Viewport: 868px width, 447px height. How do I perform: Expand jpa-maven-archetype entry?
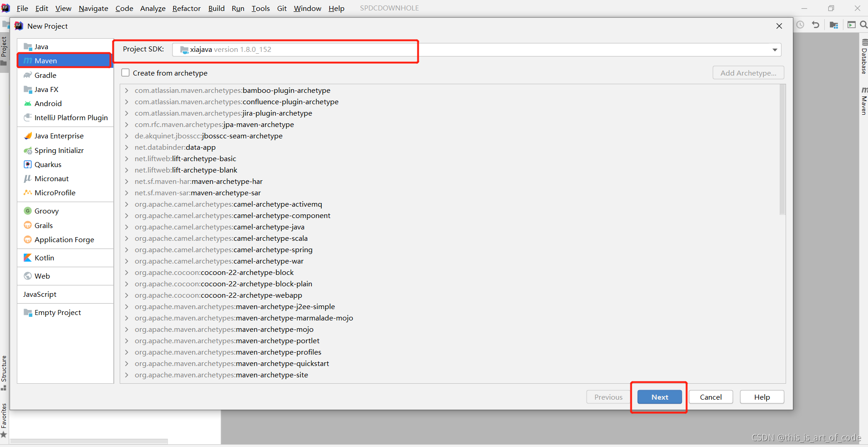(x=127, y=124)
